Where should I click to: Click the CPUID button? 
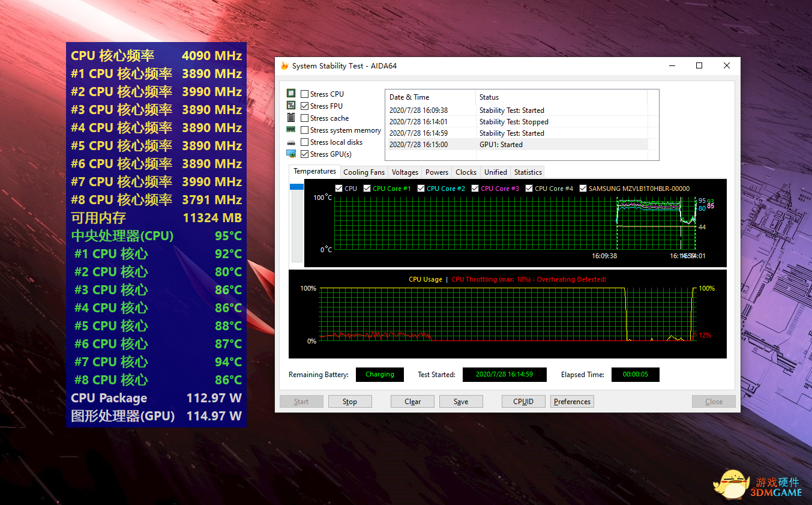point(523,402)
